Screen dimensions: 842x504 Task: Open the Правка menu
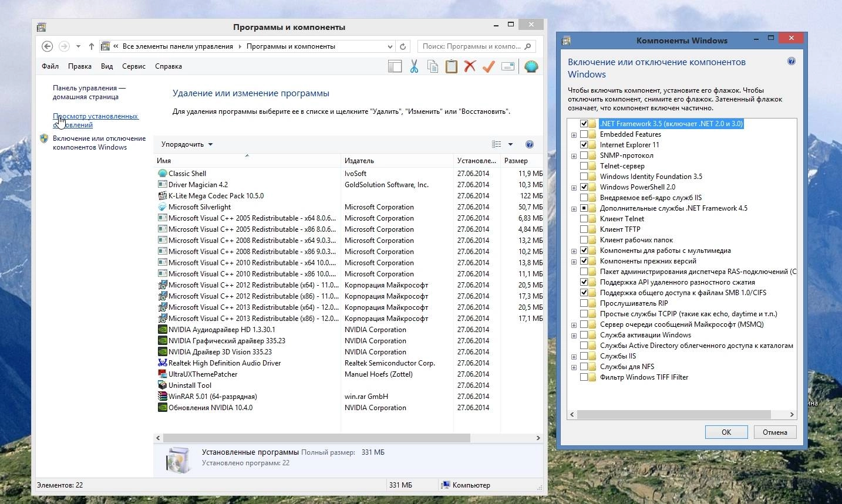tap(79, 66)
